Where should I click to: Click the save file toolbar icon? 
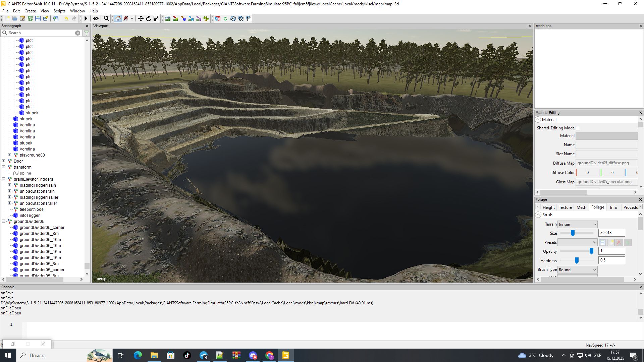pos(38,19)
